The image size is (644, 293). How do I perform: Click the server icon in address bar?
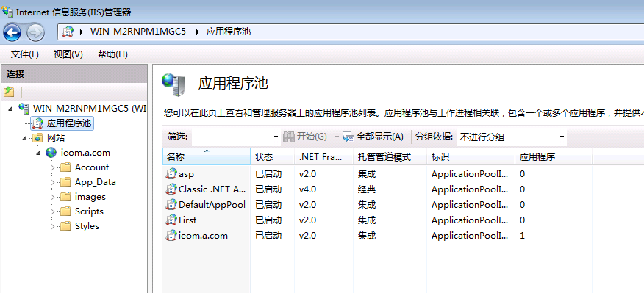tap(68, 32)
